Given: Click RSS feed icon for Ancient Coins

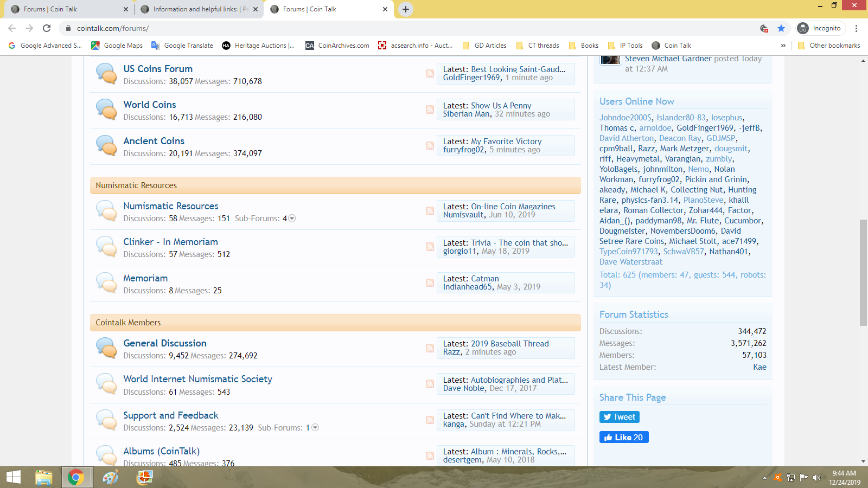Looking at the screenshot, I should point(430,146).
